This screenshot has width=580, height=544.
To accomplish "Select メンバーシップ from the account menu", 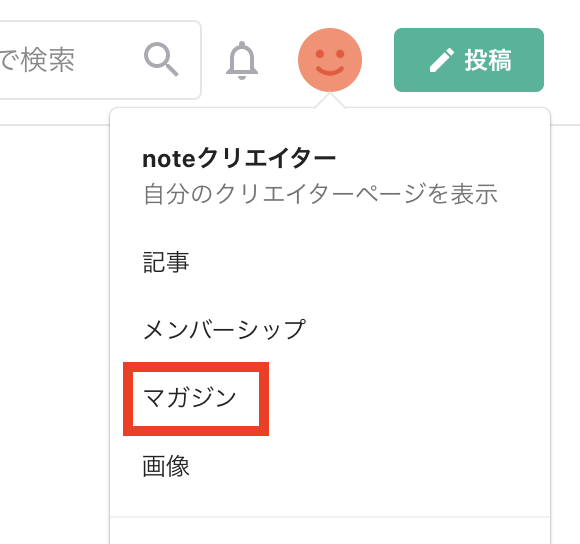I will (x=224, y=329).
